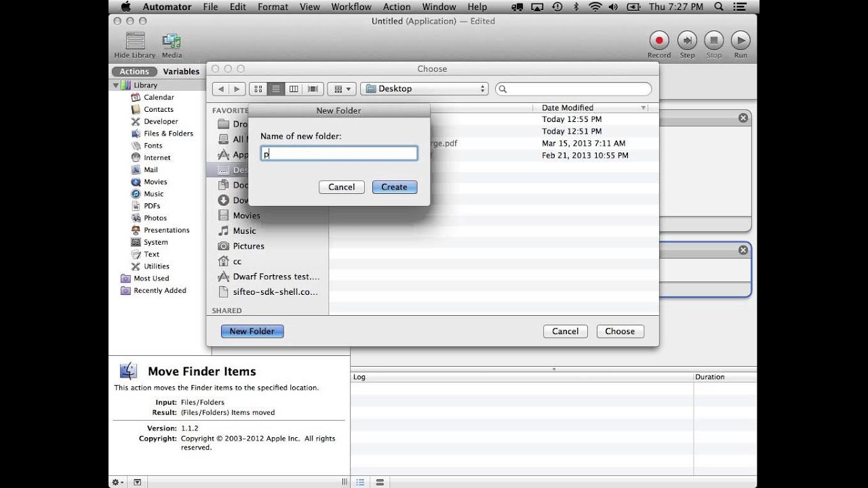Viewport: 868px width, 488px height.
Task: Select Music category in Library list
Action: [153, 194]
